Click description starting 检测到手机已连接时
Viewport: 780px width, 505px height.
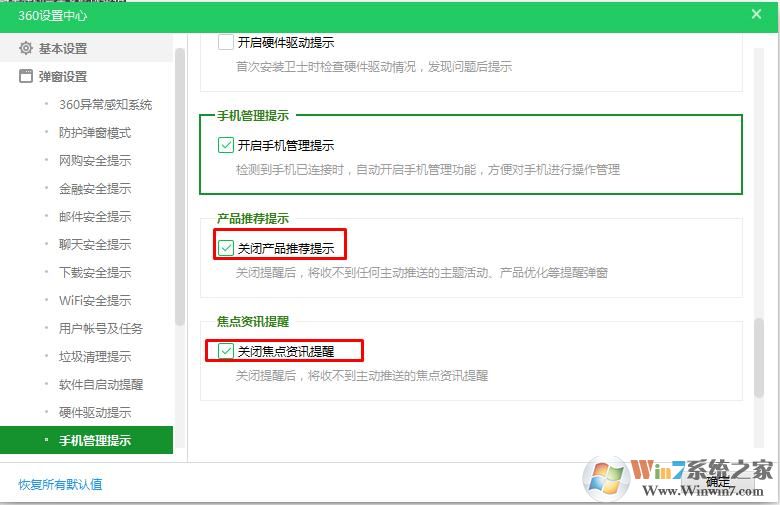pyautogui.click(x=428, y=170)
